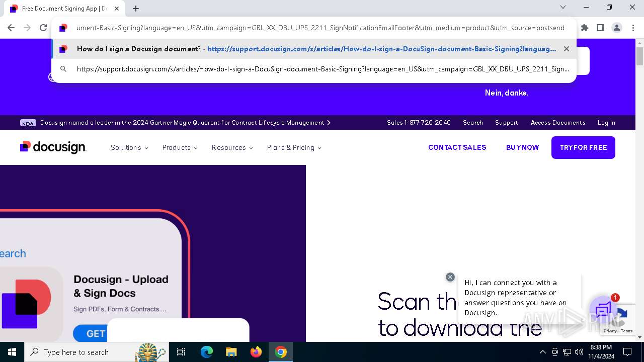Click the CONTACT SALES link

coord(457,147)
